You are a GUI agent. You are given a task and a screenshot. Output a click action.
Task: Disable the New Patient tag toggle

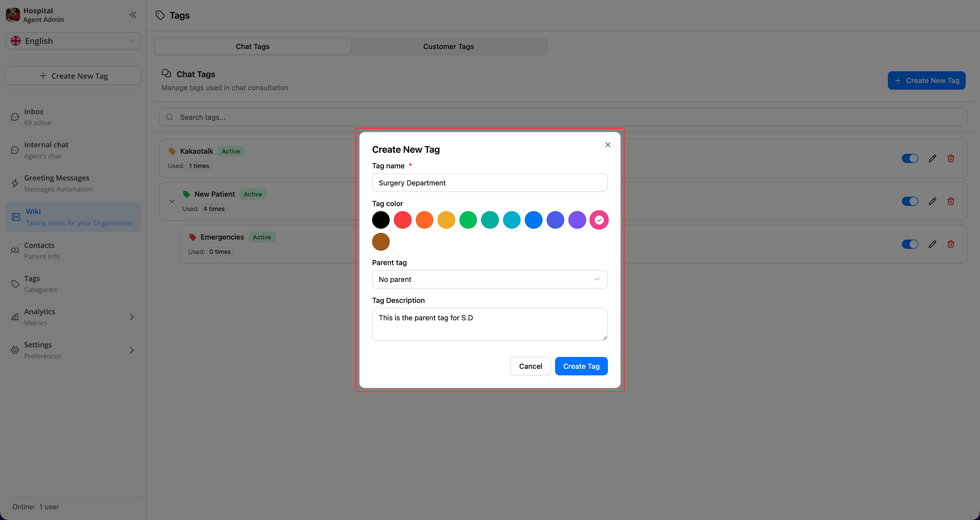coord(910,201)
